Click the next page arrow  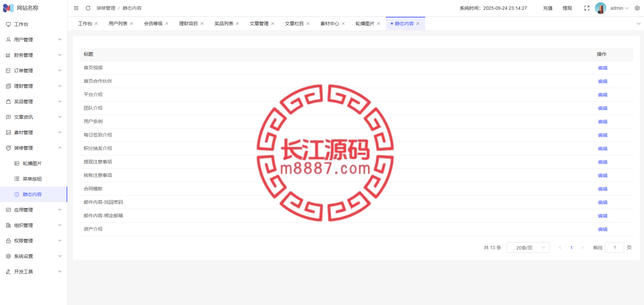click(x=582, y=247)
